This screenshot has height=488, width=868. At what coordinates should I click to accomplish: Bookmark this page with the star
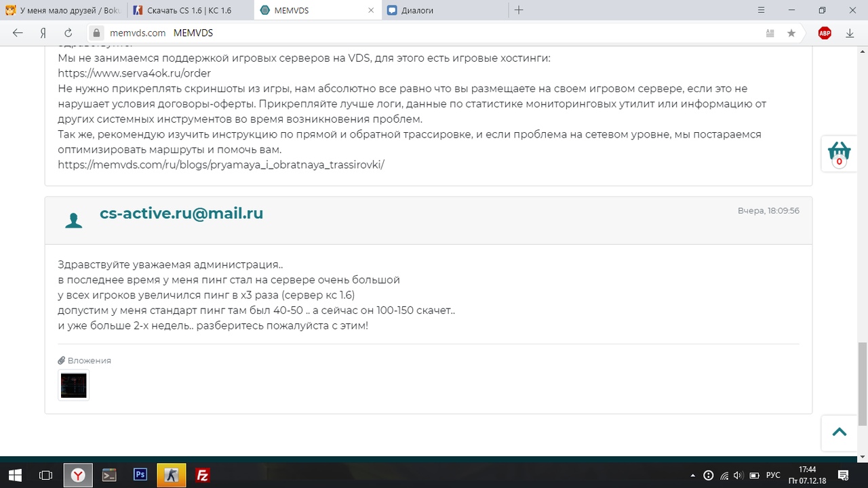[791, 33]
